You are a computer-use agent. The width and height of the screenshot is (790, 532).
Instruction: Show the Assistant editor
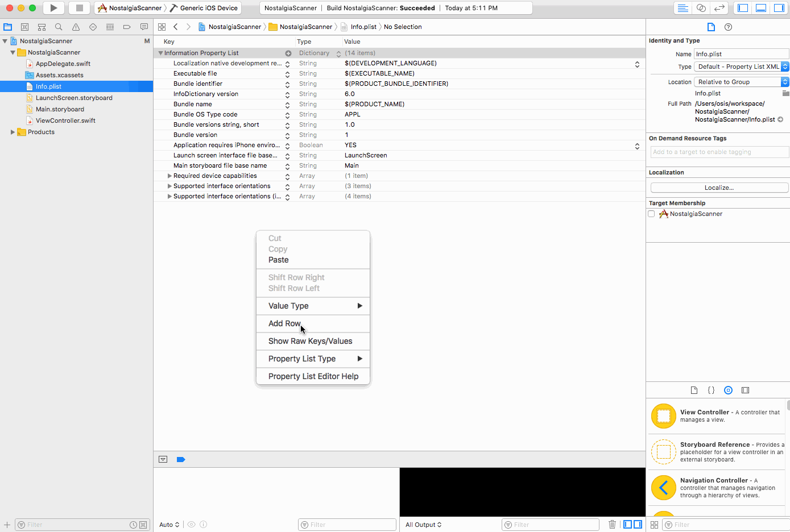(701, 8)
